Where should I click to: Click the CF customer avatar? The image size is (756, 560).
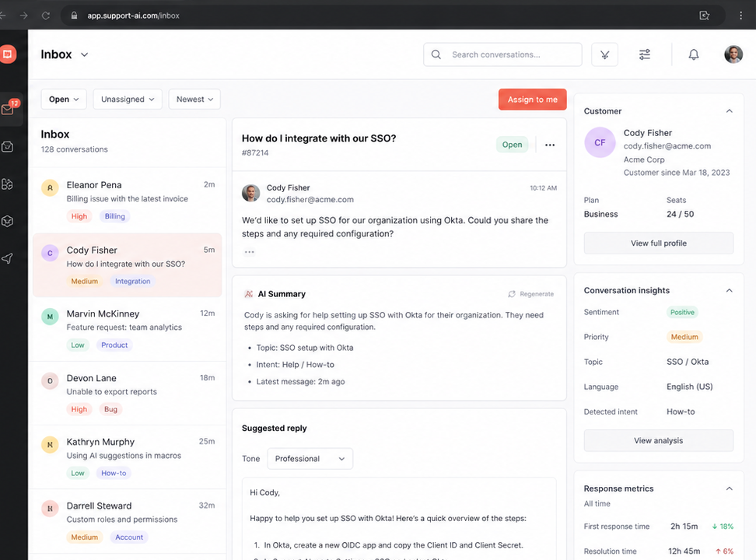click(x=600, y=142)
